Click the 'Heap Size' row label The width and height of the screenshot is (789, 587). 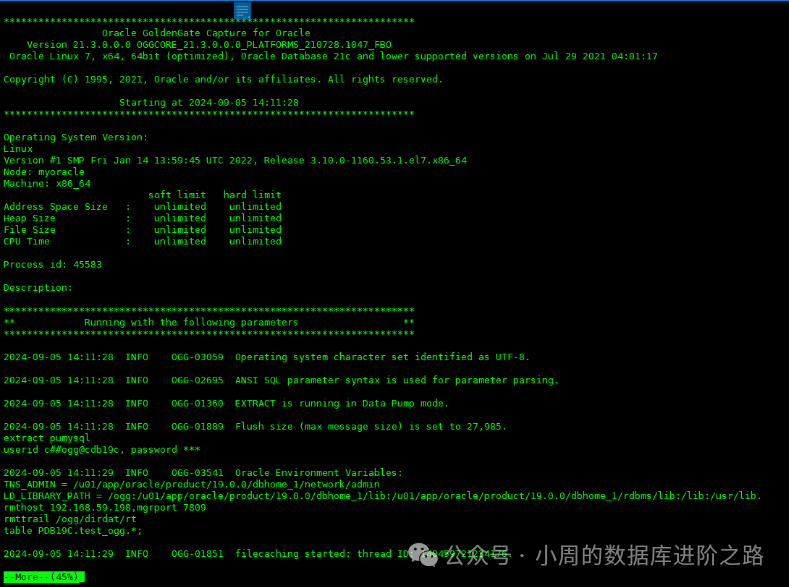click(29, 218)
